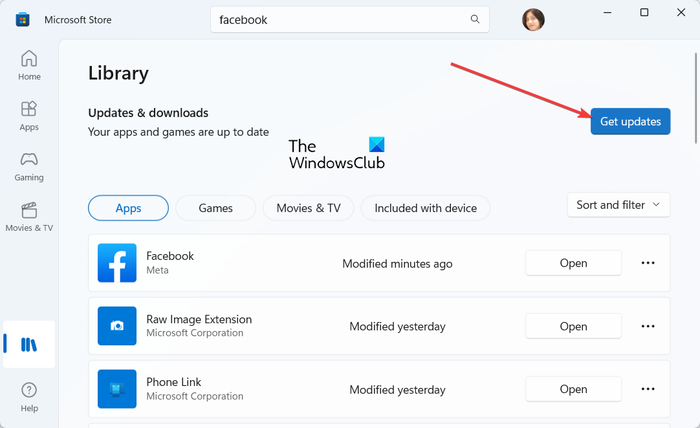Open more options for Phone Link

[648, 389]
